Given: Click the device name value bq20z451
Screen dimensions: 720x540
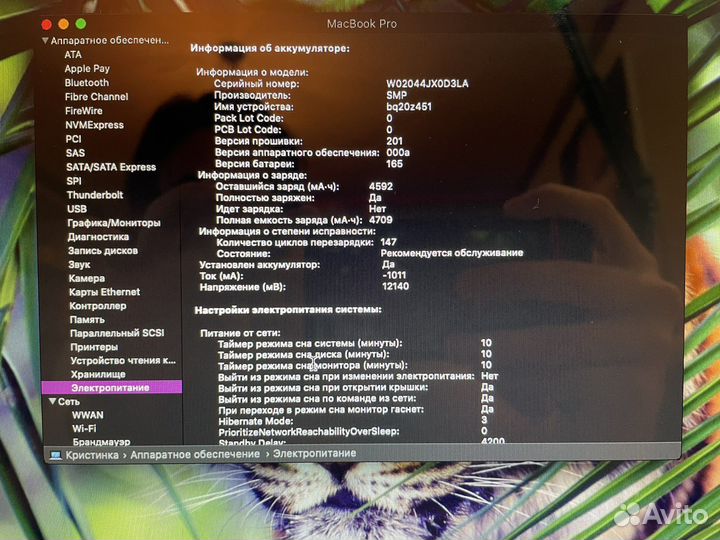Looking at the screenshot, I should coord(409,107).
